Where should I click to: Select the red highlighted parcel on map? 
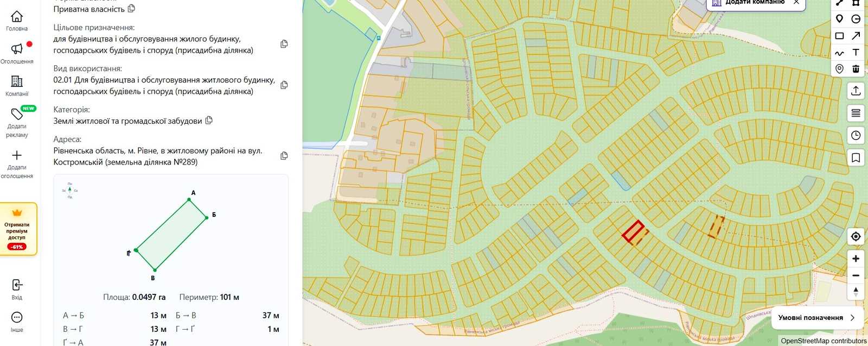(633, 231)
